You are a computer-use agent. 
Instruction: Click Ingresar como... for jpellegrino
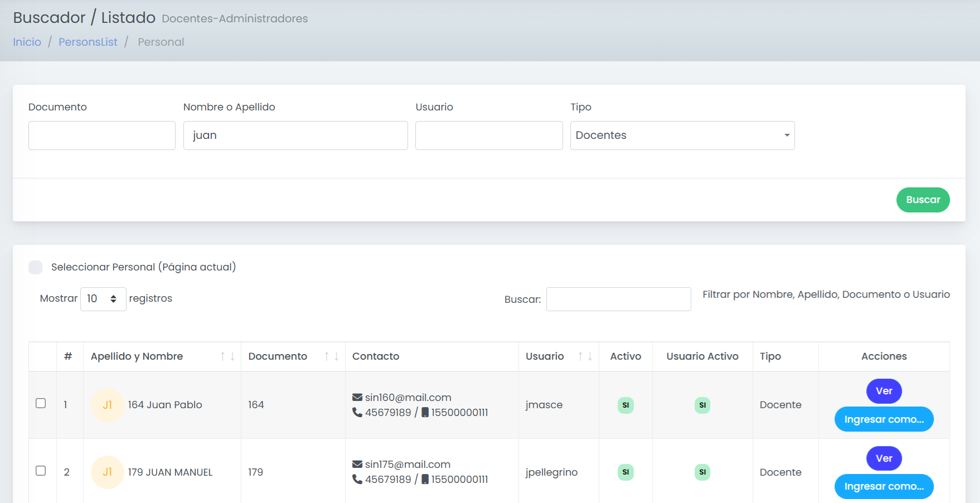click(x=884, y=486)
